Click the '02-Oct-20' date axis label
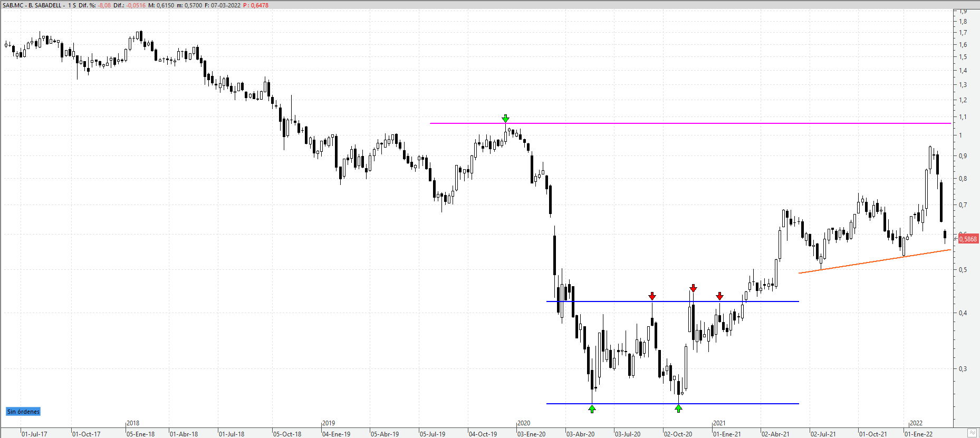 pyautogui.click(x=678, y=434)
